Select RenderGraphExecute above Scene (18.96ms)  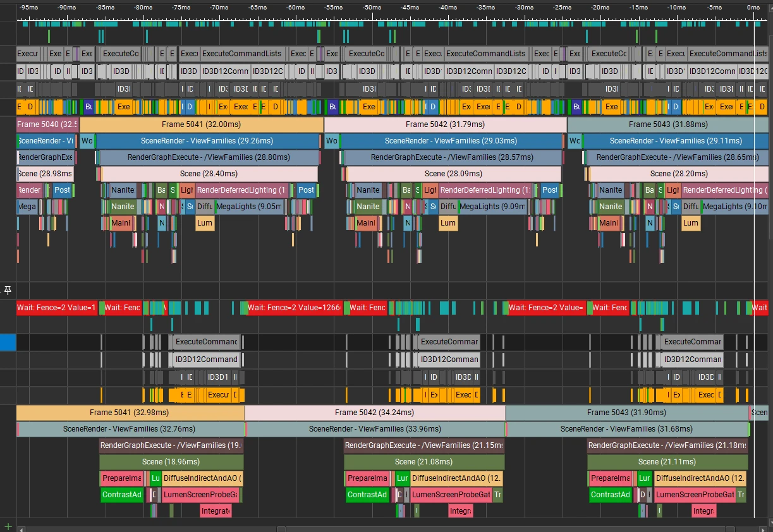tap(171, 445)
